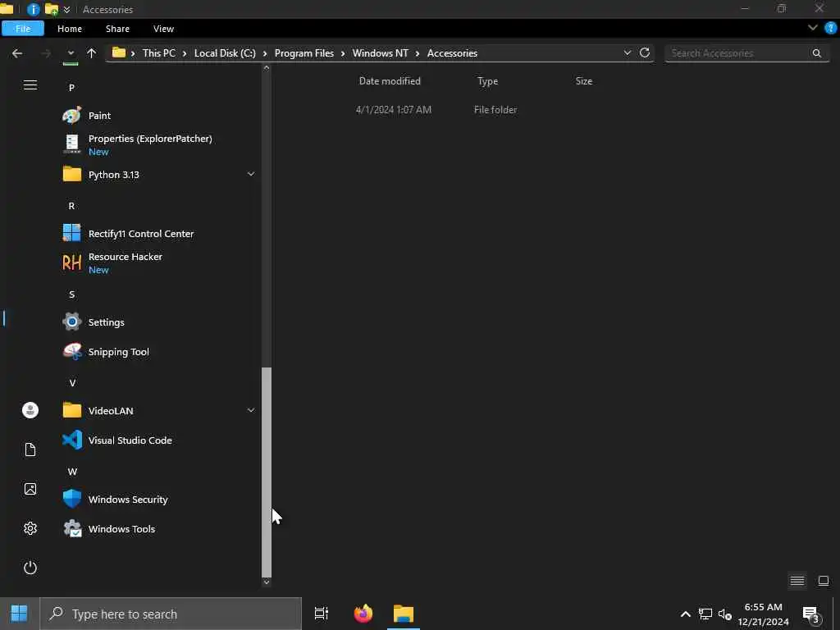The height and width of the screenshot is (630, 840).
Task: Open Settings from the app list
Action: click(x=106, y=322)
